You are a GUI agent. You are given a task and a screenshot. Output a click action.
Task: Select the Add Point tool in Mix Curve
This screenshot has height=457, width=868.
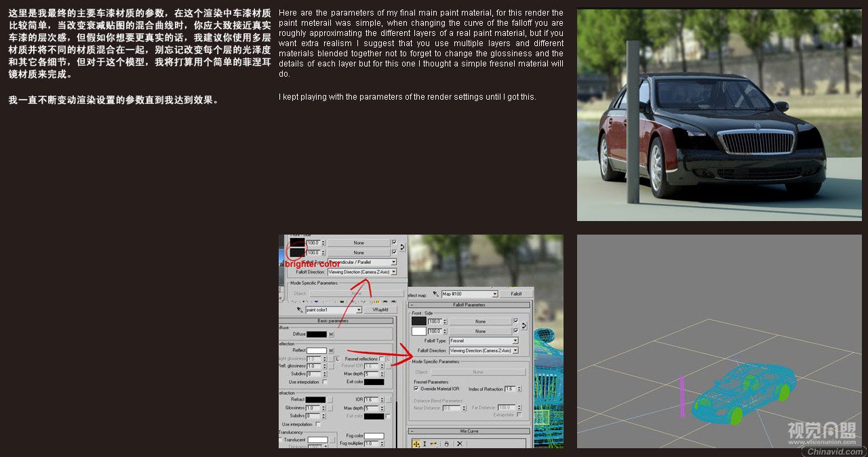coord(433,443)
